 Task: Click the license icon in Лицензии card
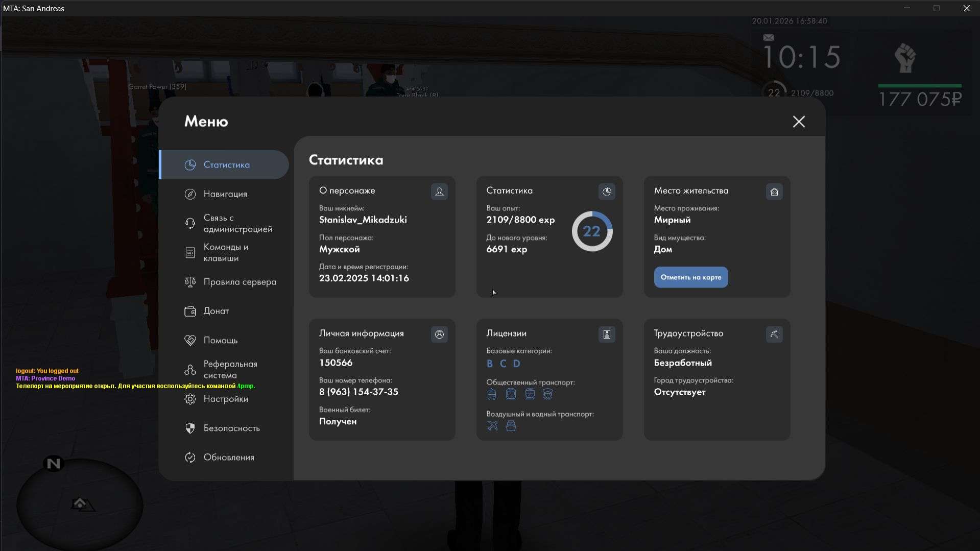coord(607,334)
